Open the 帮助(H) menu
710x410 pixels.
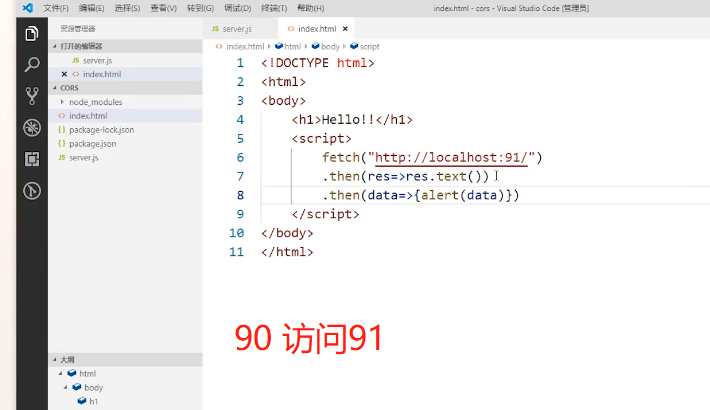pyautogui.click(x=310, y=8)
